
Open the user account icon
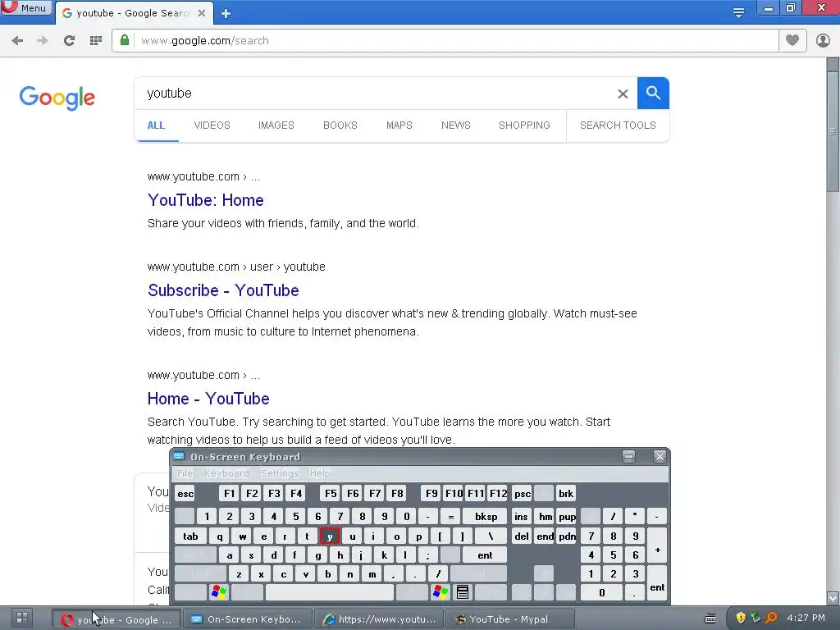tap(823, 40)
